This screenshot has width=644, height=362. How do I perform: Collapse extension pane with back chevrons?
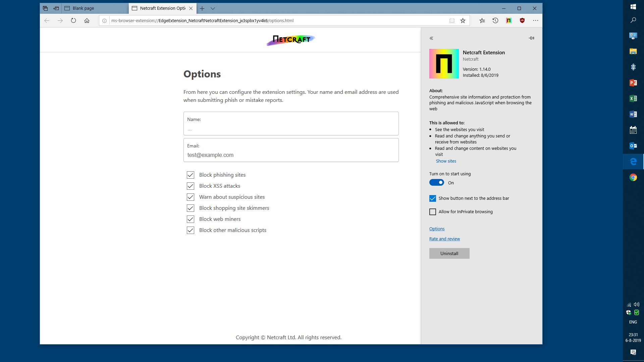point(431,38)
